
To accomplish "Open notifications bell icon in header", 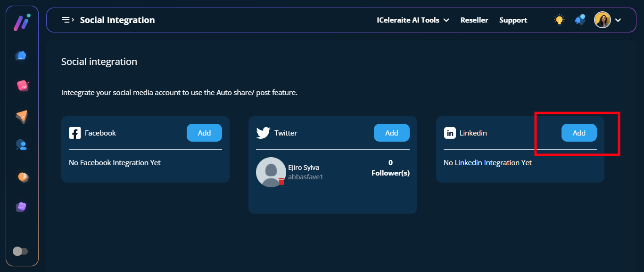I will point(580,20).
